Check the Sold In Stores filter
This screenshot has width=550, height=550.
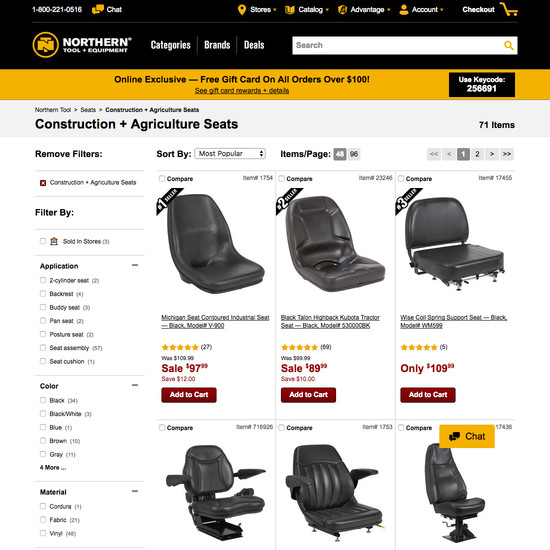(x=43, y=241)
